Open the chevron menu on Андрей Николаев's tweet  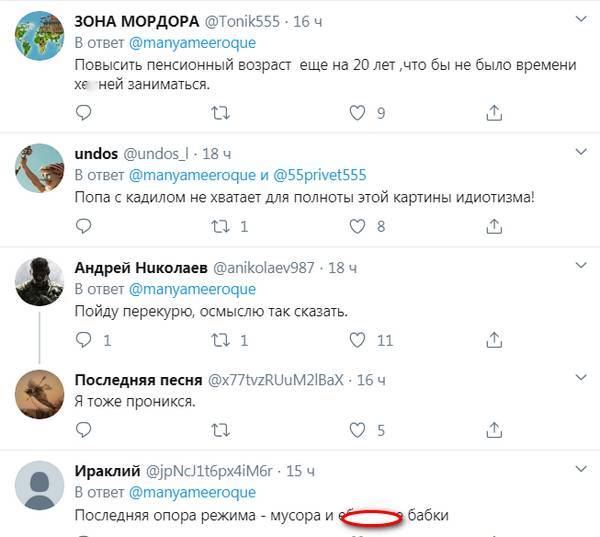click(x=578, y=266)
